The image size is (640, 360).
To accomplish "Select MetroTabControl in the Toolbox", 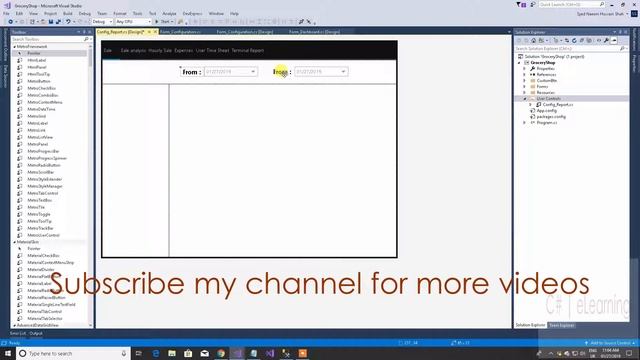I will coord(42,193).
